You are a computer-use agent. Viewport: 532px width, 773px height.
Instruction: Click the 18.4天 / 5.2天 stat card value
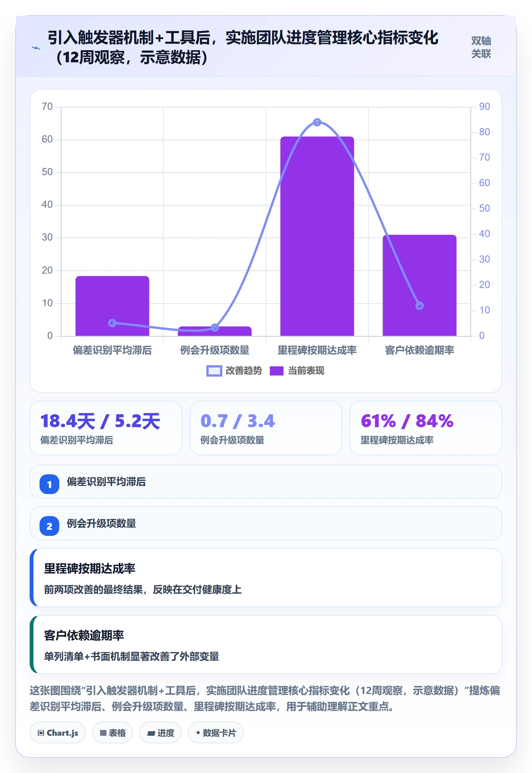pos(100,421)
